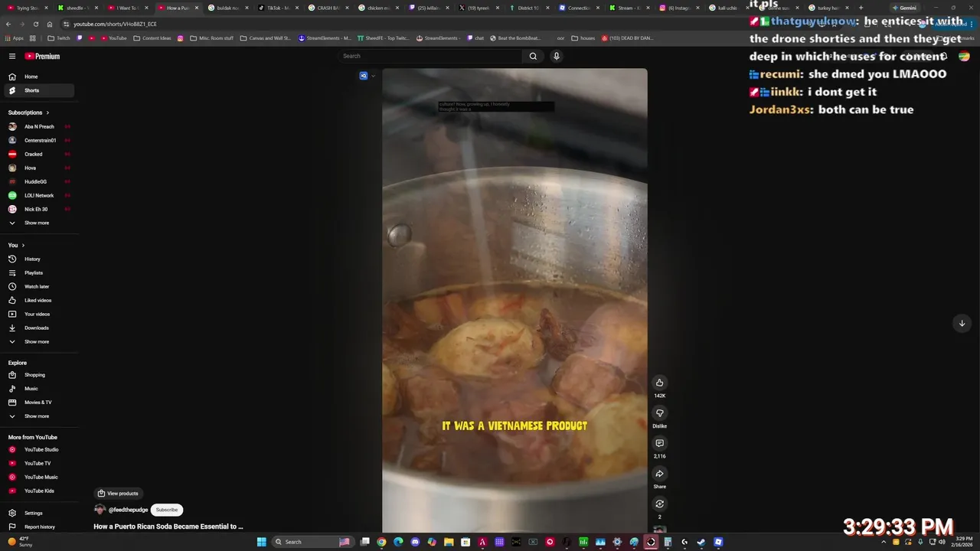Viewport: 980px width, 551px height.
Task: Select Shorts in the sidebar
Action: 38,90
